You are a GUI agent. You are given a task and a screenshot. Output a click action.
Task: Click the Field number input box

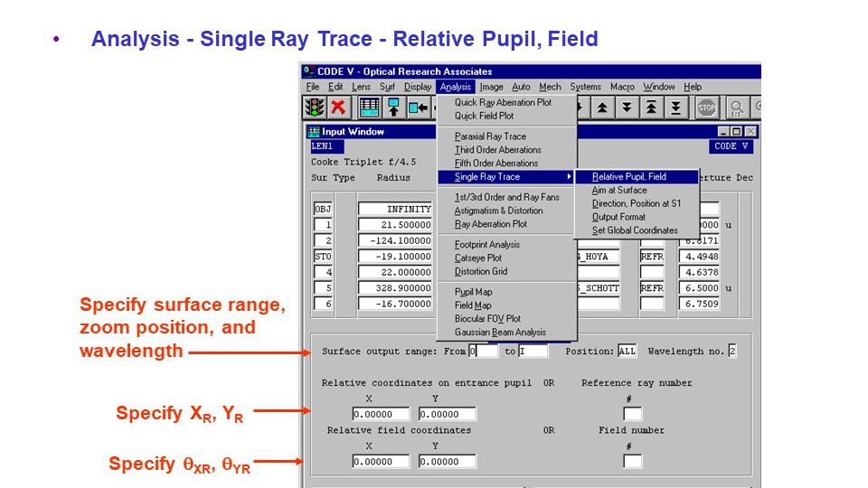(633, 462)
